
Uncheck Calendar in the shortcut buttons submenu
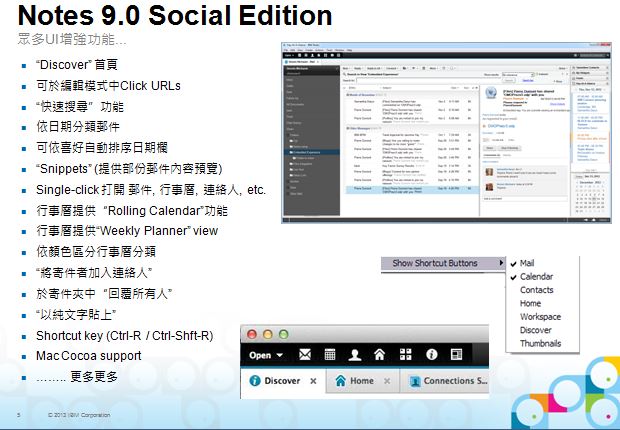[536, 277]
